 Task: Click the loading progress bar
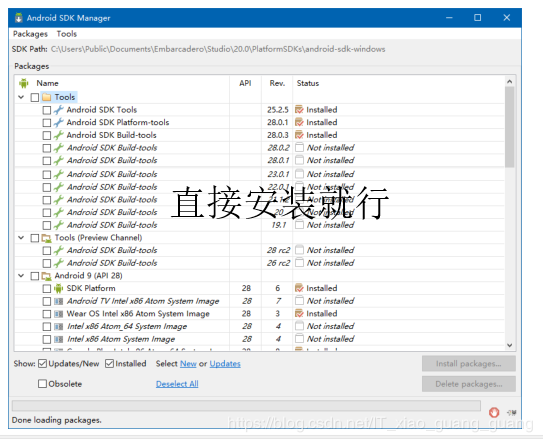(246, 406)
